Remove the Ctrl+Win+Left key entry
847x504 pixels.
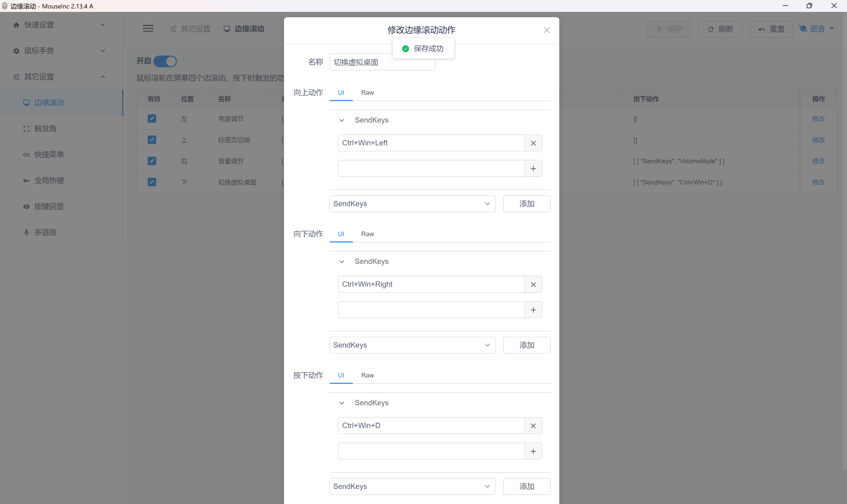(533, 143)
